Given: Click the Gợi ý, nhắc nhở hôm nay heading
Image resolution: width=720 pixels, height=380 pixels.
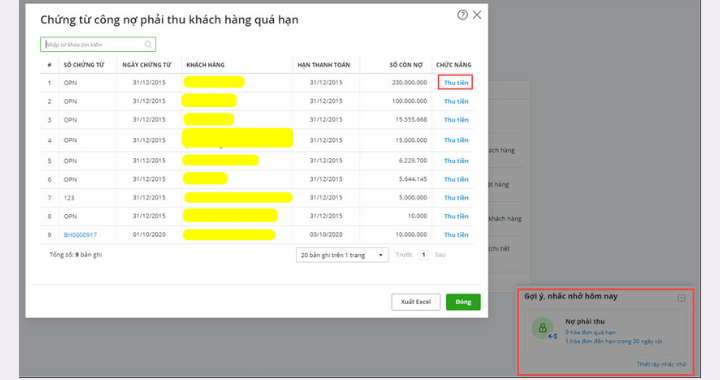Looking at the screenshot, I should 571,296.
